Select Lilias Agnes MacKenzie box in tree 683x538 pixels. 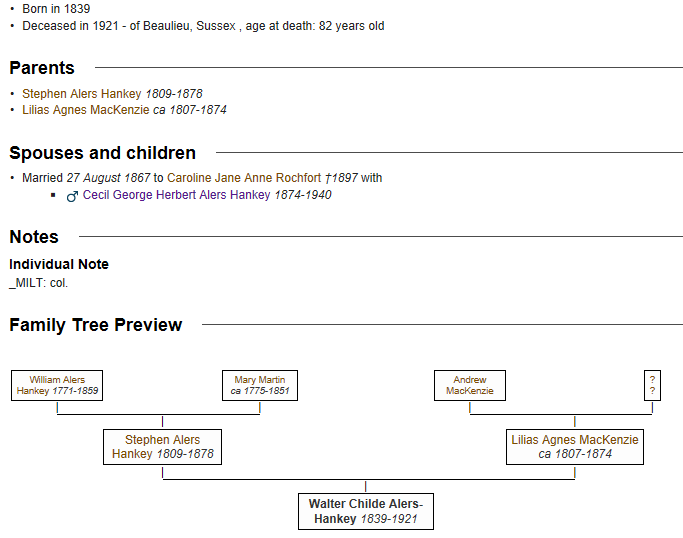point(574,447)
